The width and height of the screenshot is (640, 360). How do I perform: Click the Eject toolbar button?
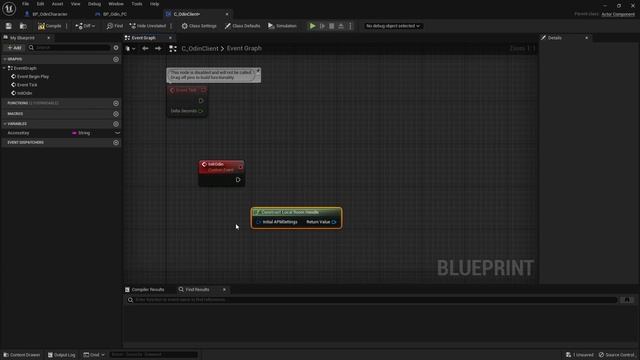click(x=341, y=26)
